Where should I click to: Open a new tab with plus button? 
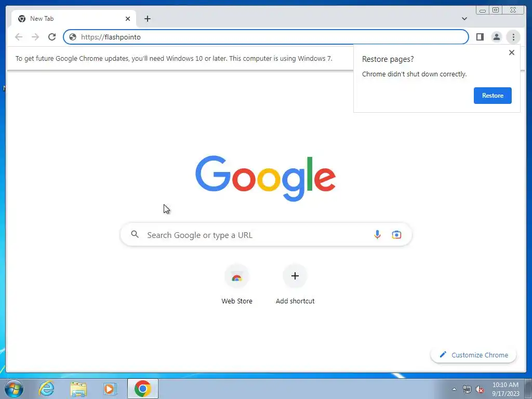(147, 19)
